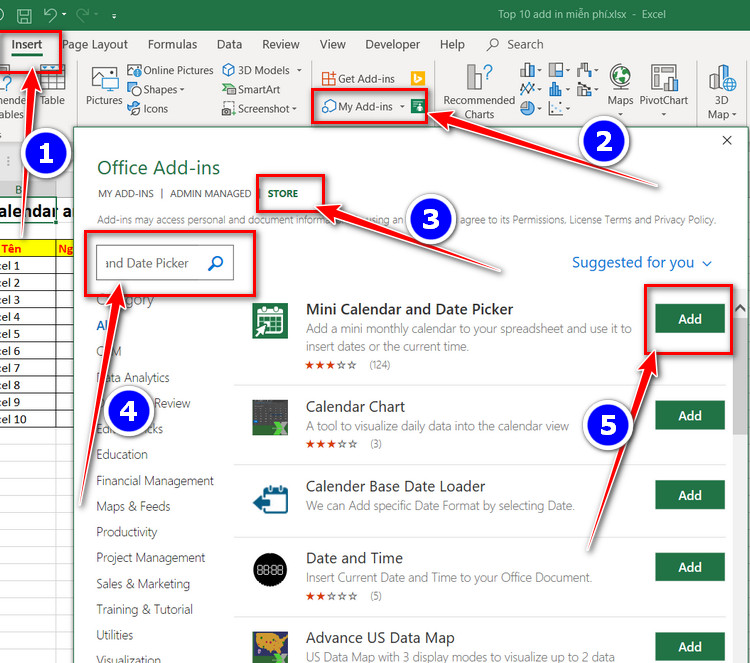Filter by Data Analytics category

click(x=133, y=377)
